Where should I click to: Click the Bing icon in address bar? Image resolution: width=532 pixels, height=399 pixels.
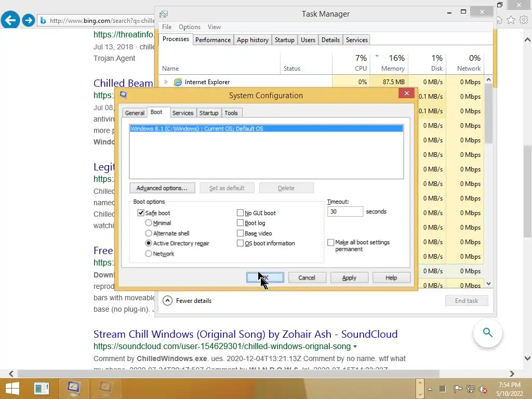[x=43, y=21]
